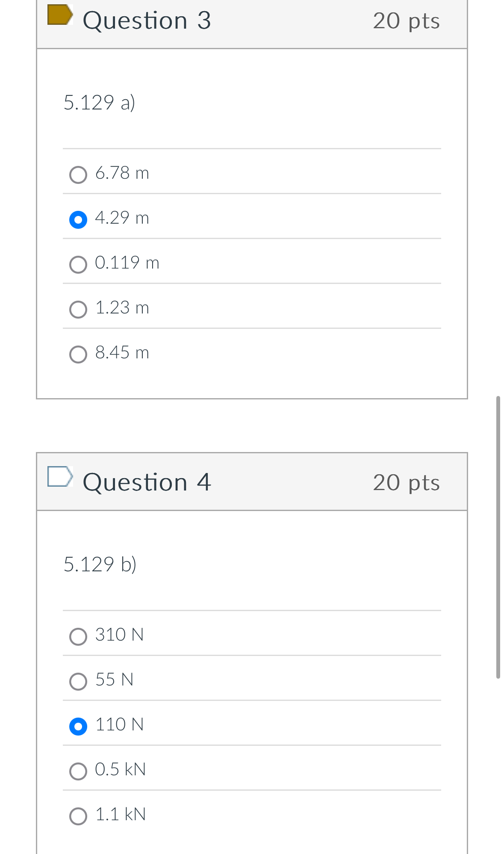Click the Question 4 header title

(147, 482)
